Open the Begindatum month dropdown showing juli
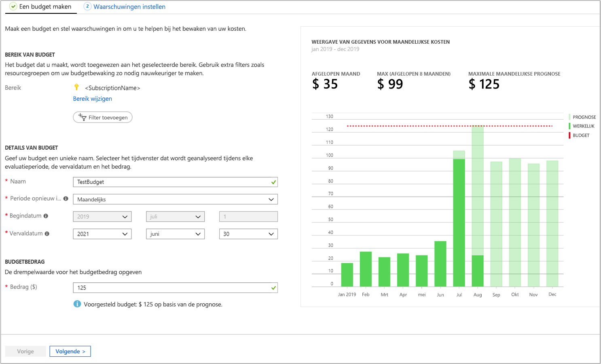The width and height of the screenshot is (601, 364). 175,217
